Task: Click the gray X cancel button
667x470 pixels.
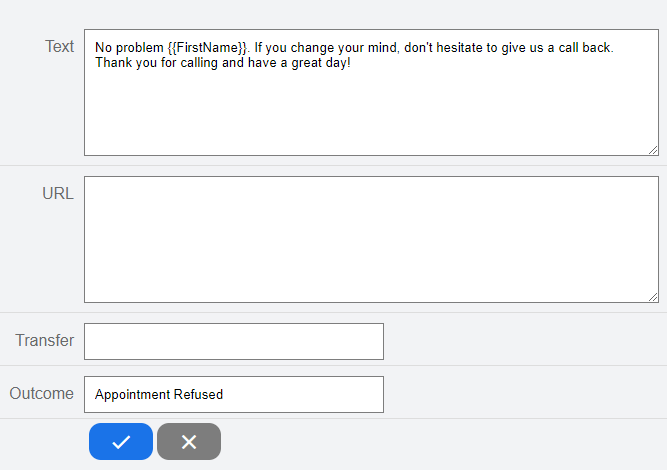Action: click(x=189, y=442)
